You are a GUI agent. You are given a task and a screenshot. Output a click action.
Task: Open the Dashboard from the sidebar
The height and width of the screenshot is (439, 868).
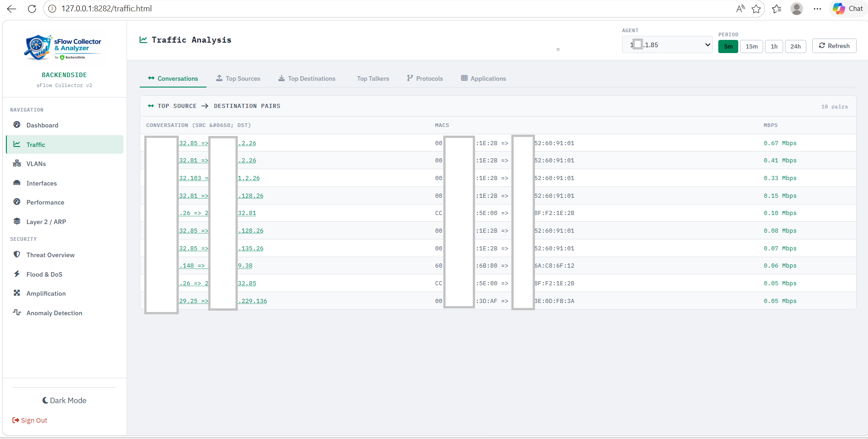[x=42, y=125]
